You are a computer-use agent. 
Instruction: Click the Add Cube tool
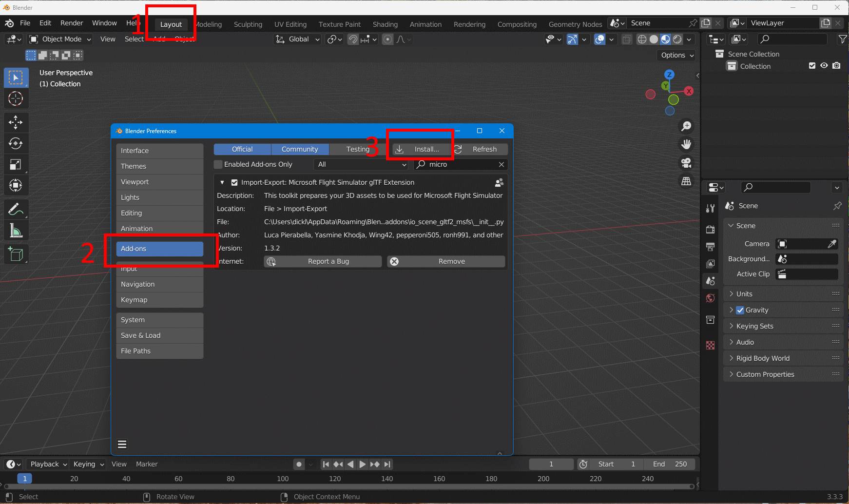click(x=16, y=254)
